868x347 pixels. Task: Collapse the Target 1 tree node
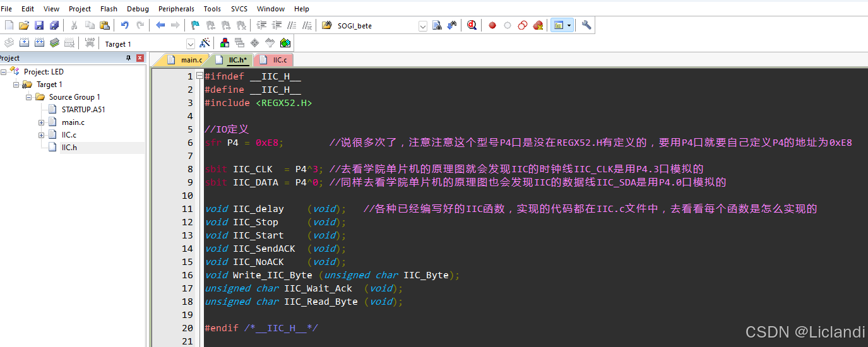[16, 85]
